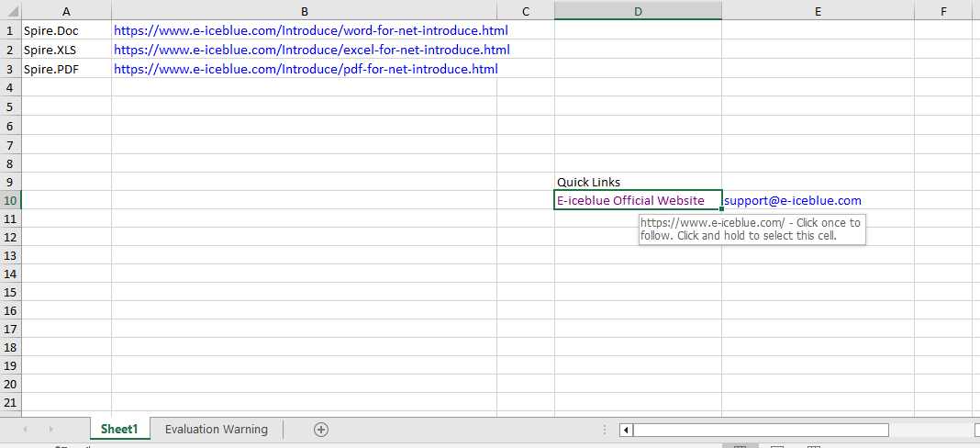Select row 20 header

click(10, 384)
